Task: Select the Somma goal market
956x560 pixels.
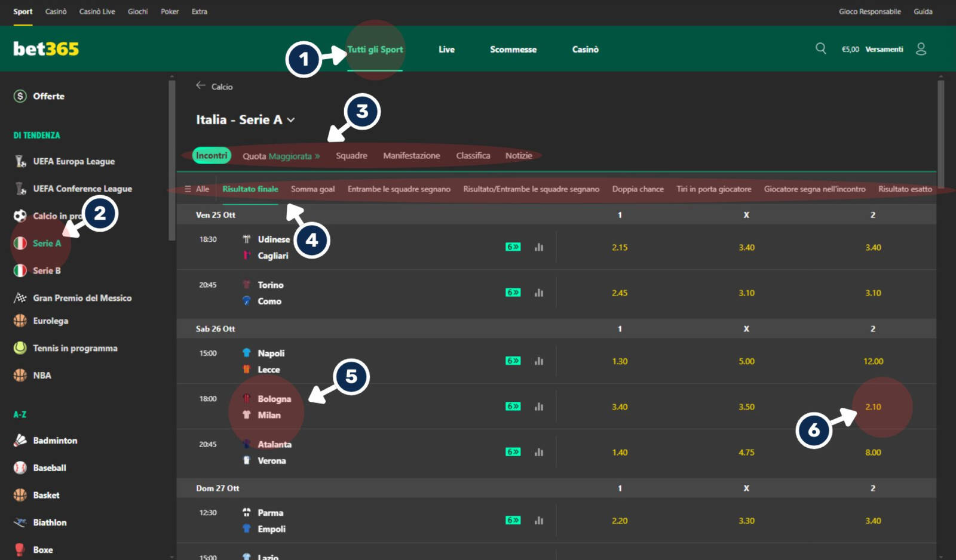Action: point(313,189)
